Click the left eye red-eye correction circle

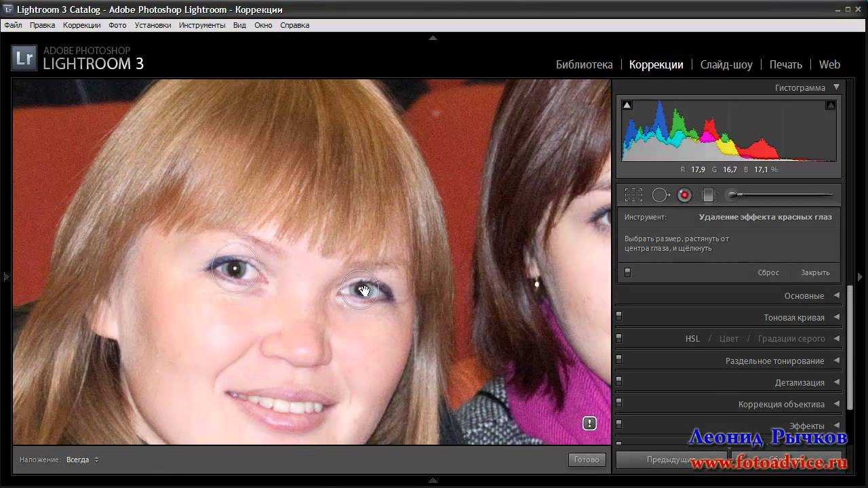tap(235, 268)
